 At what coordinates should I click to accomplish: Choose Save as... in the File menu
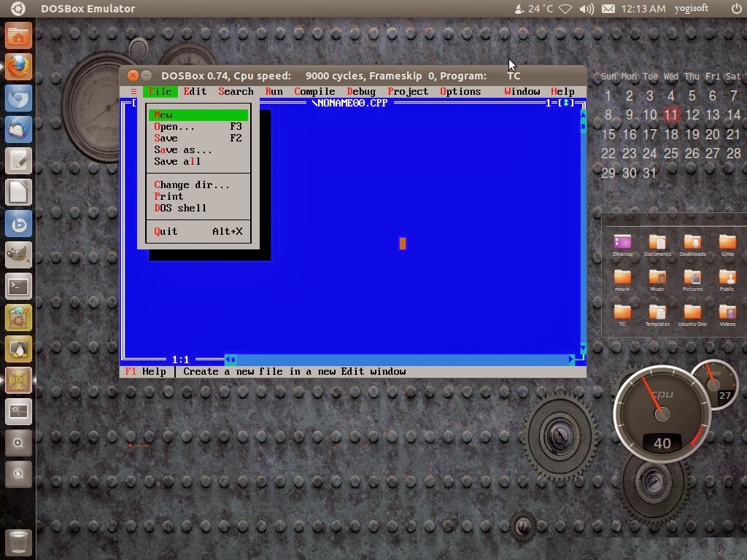click(183, 149)
